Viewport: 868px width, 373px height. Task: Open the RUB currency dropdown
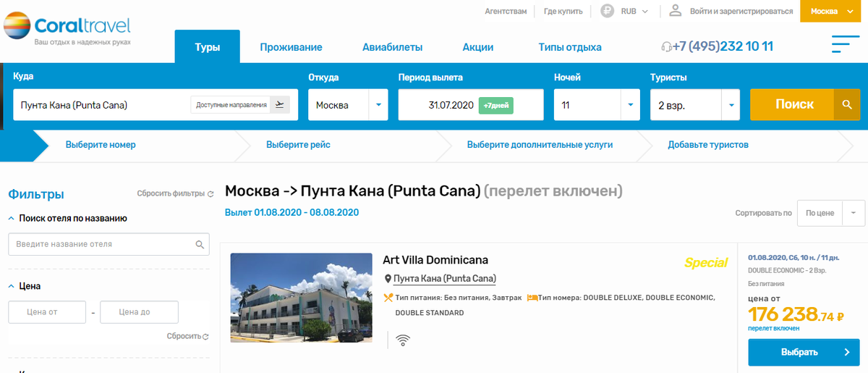(634, 11)
